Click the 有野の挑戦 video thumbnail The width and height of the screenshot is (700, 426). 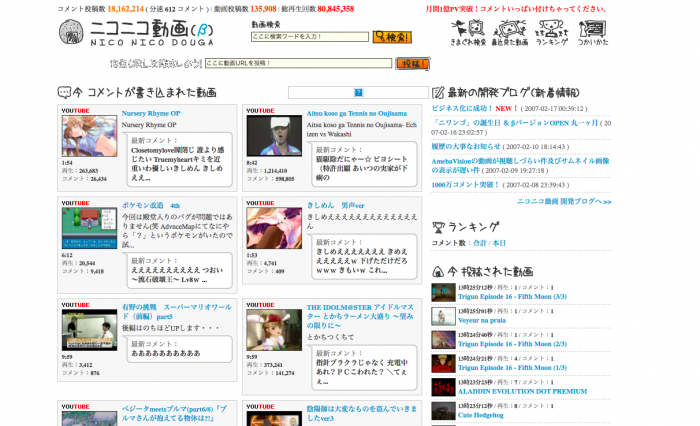(x=89, y=330)
